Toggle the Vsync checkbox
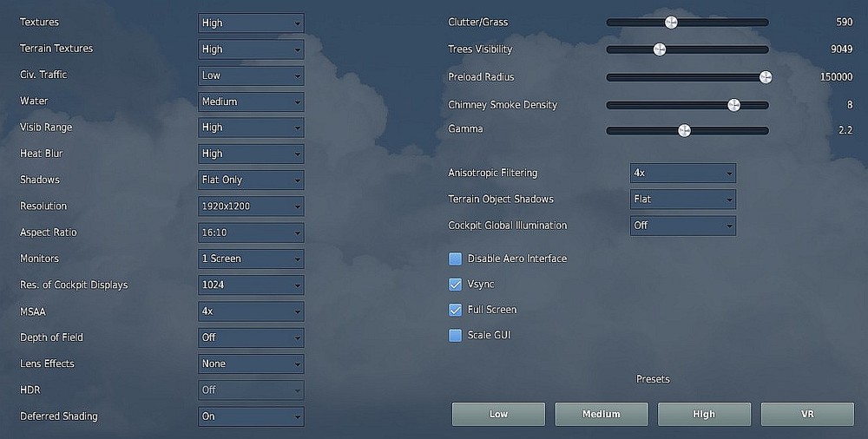Image resolution: width=868 pixels, height=439 pixels. [x=455, y=284]
